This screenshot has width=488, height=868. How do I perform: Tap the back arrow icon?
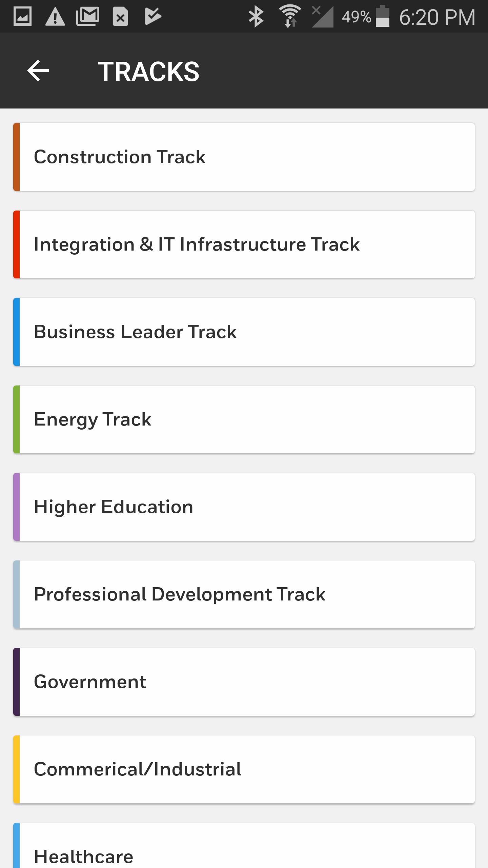tap(38, 71)
